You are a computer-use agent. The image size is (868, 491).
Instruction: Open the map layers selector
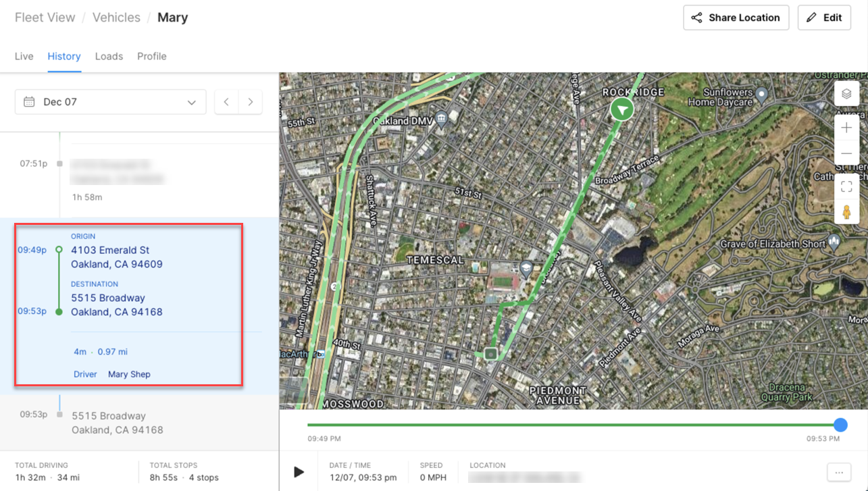(x=846, y=94)
